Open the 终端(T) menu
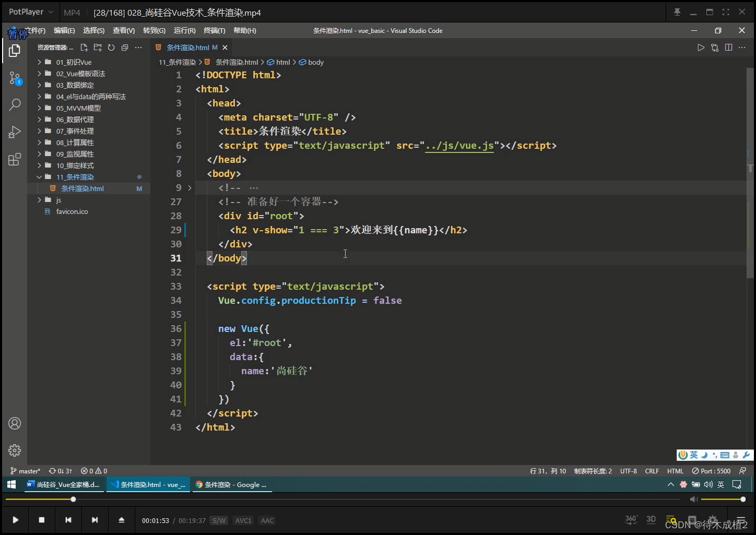 [x=215, y=31]
